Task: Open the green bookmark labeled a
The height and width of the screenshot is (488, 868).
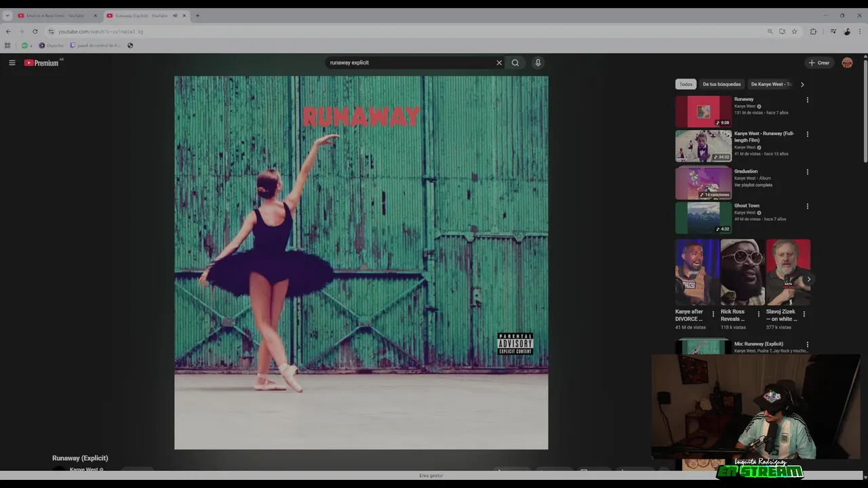Action: 26,45
